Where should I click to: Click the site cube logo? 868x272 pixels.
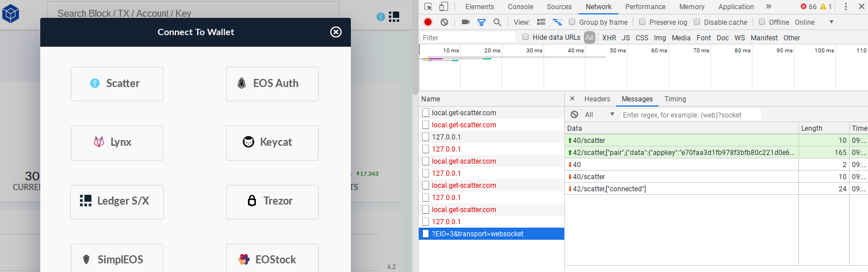pyautogui.click(x=12, y=13)
